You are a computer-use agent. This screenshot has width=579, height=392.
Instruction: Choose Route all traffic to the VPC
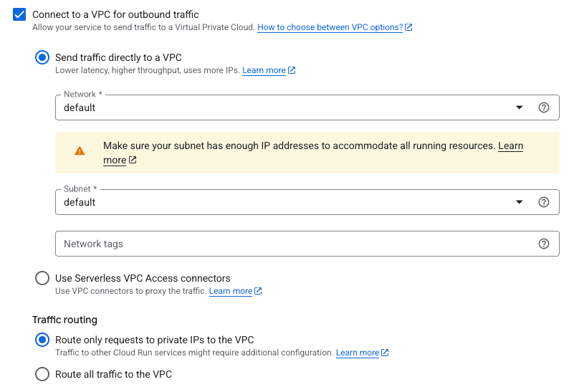42,374
